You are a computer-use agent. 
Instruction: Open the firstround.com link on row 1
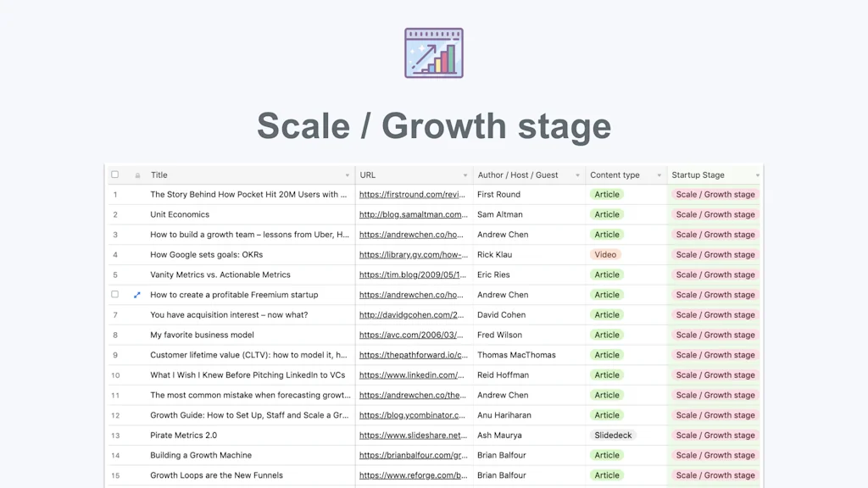click(409, 194)
